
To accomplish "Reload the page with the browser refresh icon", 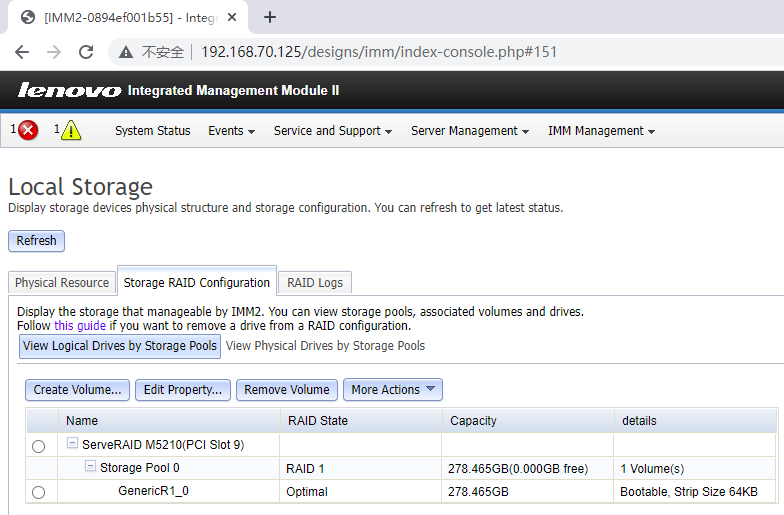I will point(86,52).
